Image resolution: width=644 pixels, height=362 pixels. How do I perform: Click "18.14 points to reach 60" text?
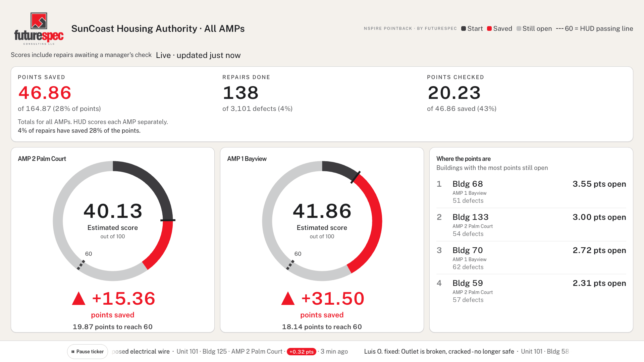click(322, 327)
